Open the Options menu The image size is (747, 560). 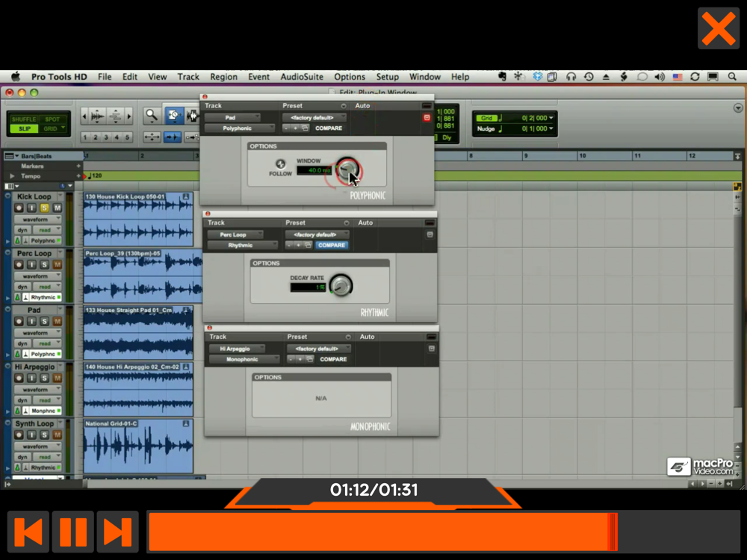point(349,77)
